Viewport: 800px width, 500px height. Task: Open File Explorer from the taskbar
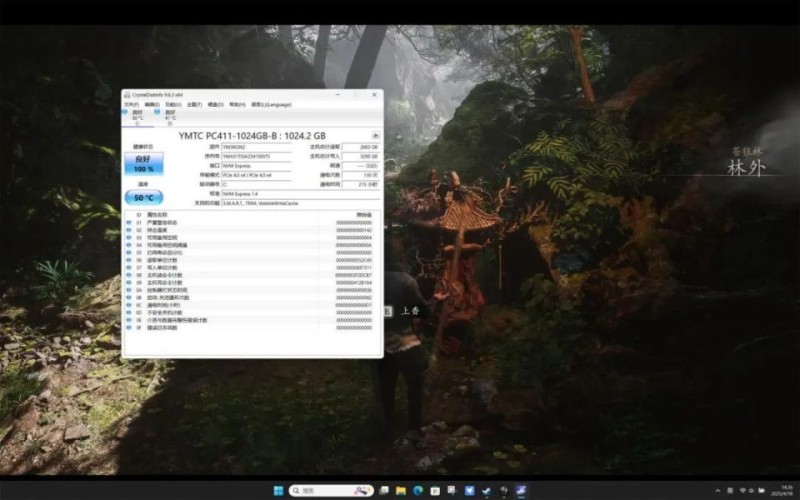401,491
